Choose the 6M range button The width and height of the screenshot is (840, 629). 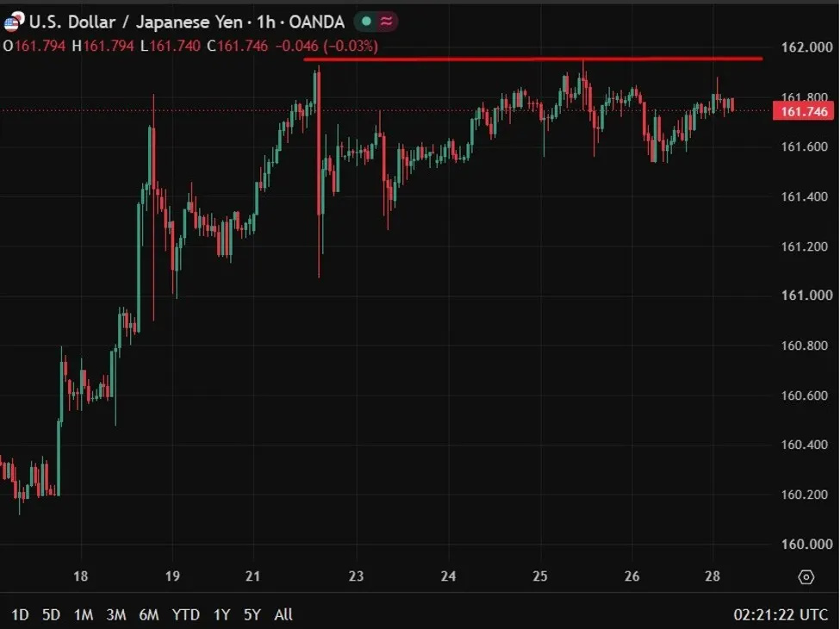149,614
